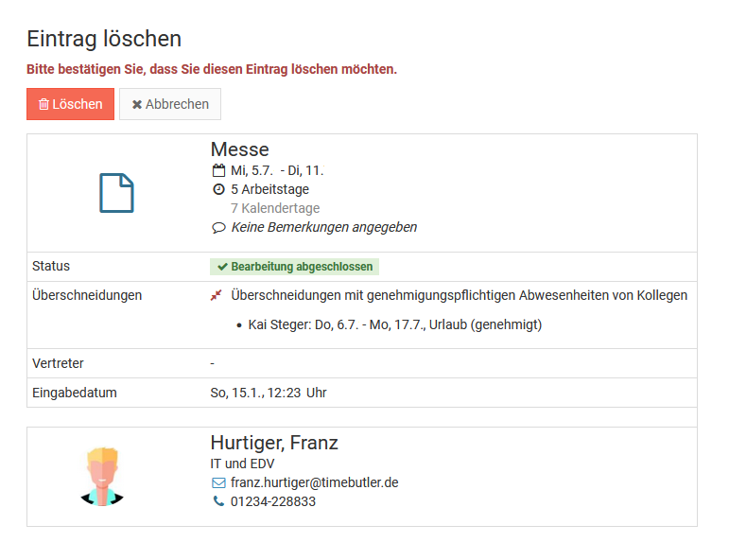Click the red Löschen button

pyautogui.click(x=70, y=104)
